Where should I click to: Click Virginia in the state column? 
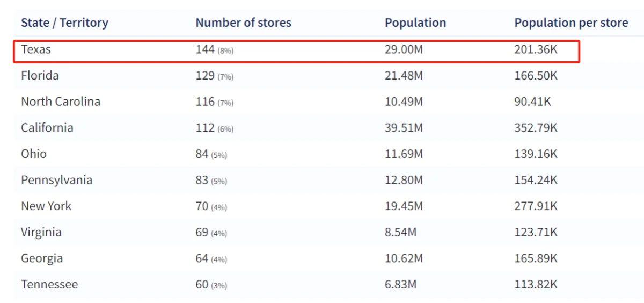click(41, 233)
